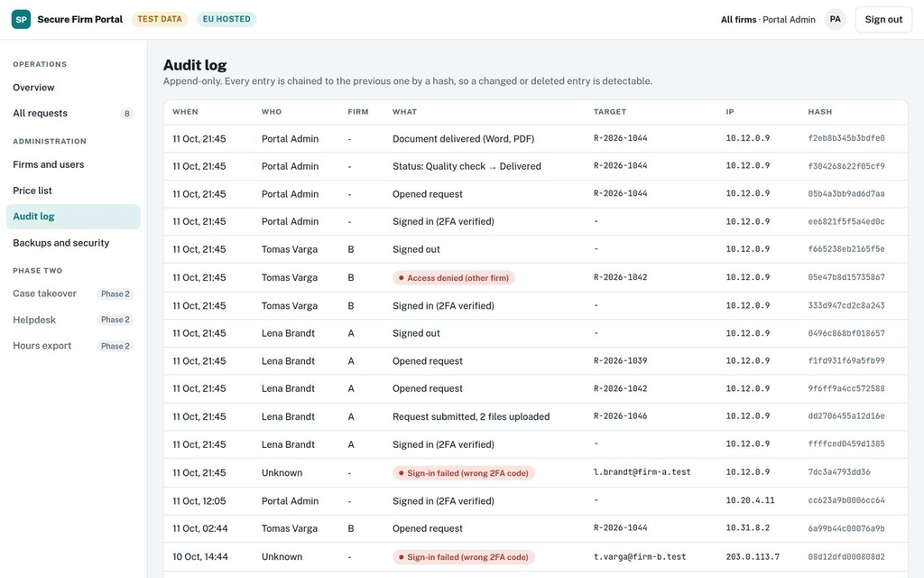Click hash 6a99b44c00076a9b
Viewport: 924px width, 578px height.
click(846, 527)
